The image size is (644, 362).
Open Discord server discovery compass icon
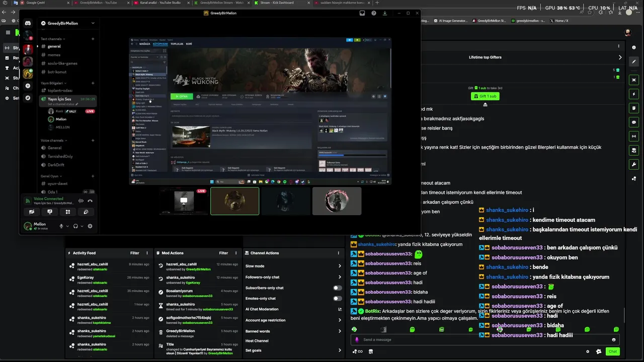pos(28,98)
